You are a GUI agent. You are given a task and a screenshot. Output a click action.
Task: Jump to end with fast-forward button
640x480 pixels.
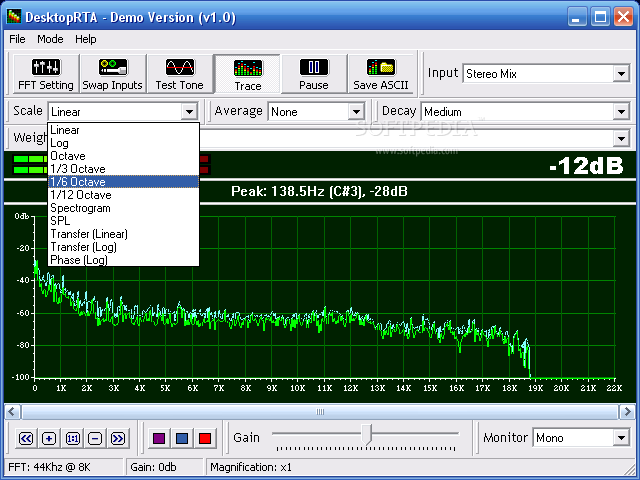pos(118,439)
